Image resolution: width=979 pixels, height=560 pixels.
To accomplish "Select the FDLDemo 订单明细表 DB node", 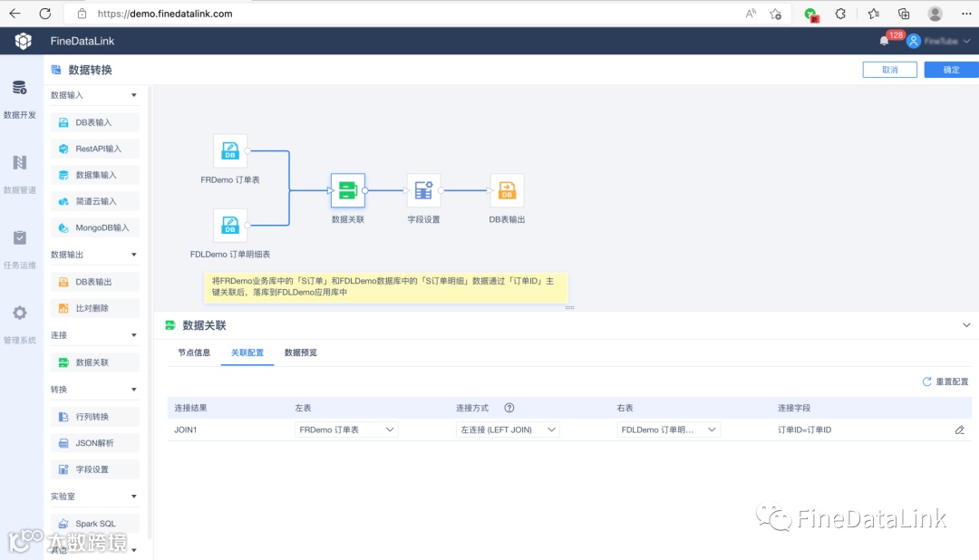I will pyautogui.click(x=230, y=226).
